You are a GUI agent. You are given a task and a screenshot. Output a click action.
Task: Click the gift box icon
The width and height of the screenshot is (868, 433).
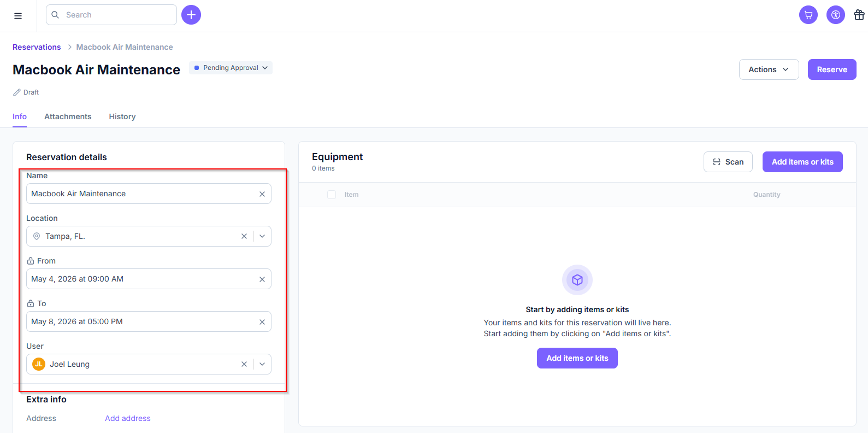coord(859,15)
